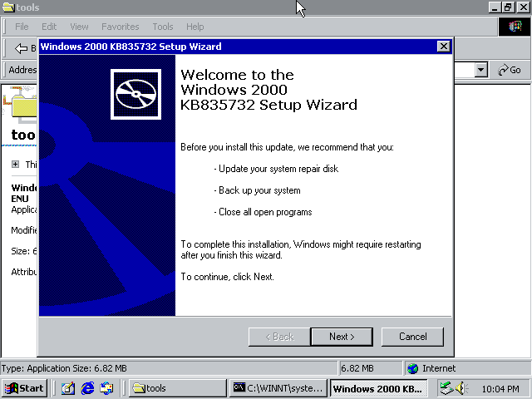Switch to C:\WINNT command prompt taskbar button
Image resolution: width=532 pixels, height=399 pixels.
[x=278, y=388]
